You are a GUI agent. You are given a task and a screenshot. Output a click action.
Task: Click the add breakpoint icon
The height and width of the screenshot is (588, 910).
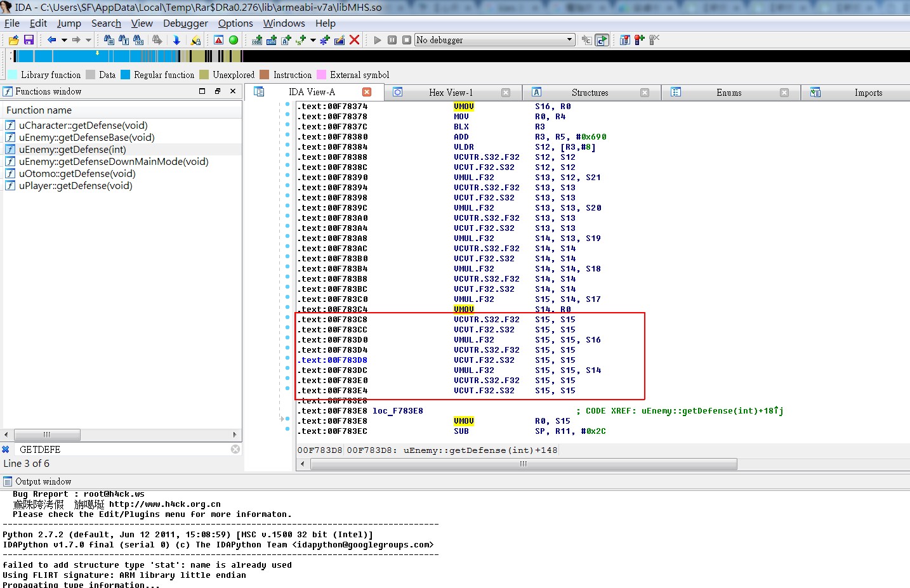[640, 40]
